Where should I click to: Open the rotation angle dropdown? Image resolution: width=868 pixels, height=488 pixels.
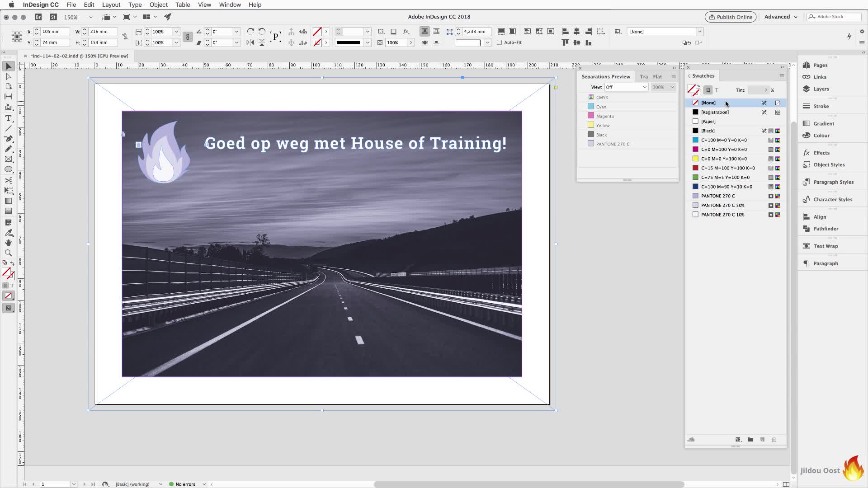236,31
